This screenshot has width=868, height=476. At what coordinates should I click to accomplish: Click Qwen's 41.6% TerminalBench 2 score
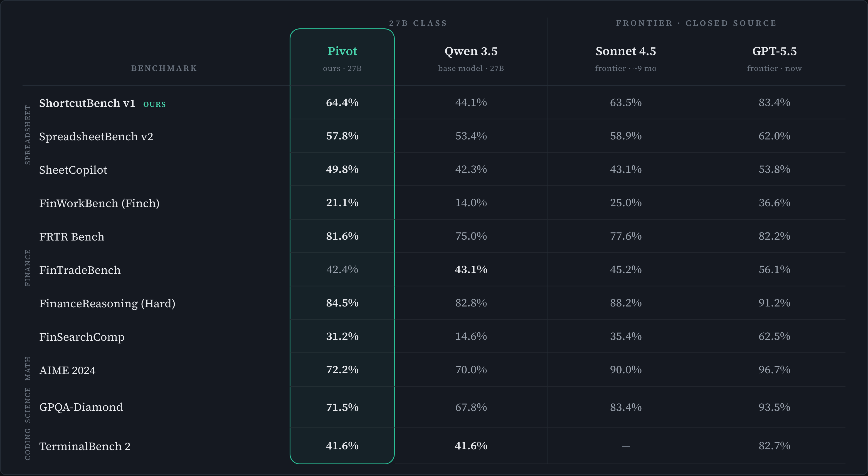pos(471,446)
